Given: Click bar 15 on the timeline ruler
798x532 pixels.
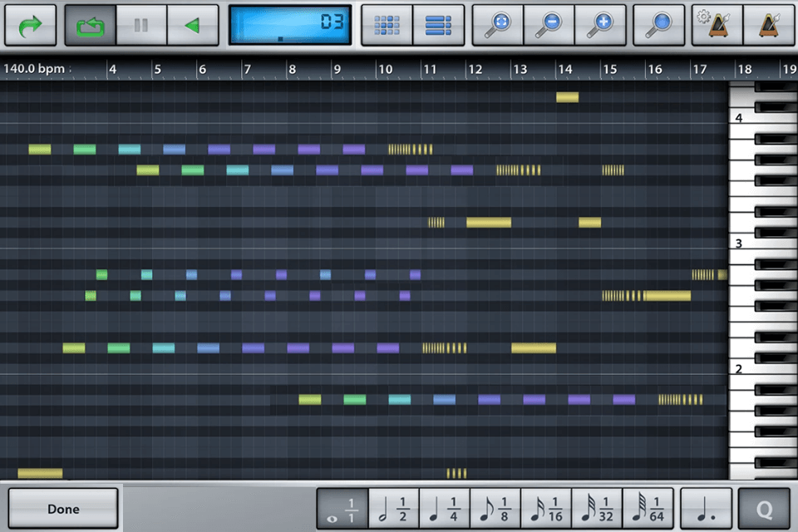Looking at the screenshot, I should 609,69.
